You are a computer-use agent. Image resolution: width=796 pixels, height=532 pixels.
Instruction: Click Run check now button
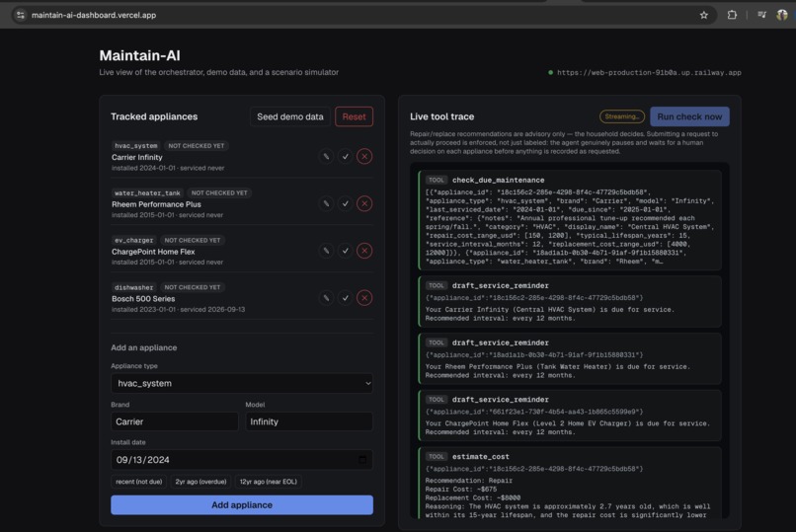[689, 116]
